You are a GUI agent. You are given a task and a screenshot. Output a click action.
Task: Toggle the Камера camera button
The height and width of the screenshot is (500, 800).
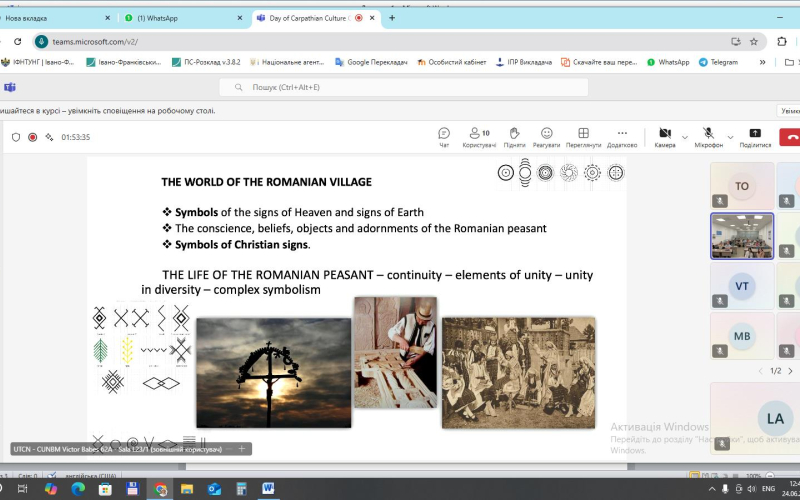tap(665, 138)
